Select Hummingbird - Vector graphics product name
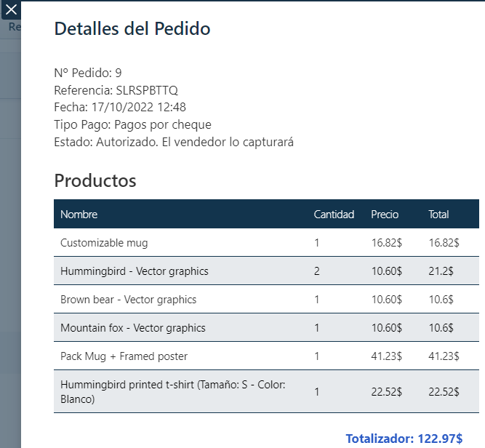The height and width of the screenshot is (448, 485). 135,271
